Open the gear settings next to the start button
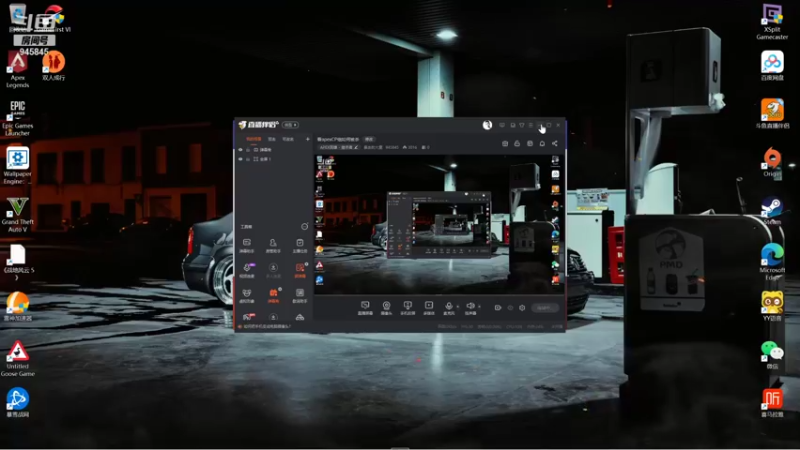Image resolution: width=800 pixels, height=450 pixels. click(x=522, y=308)
